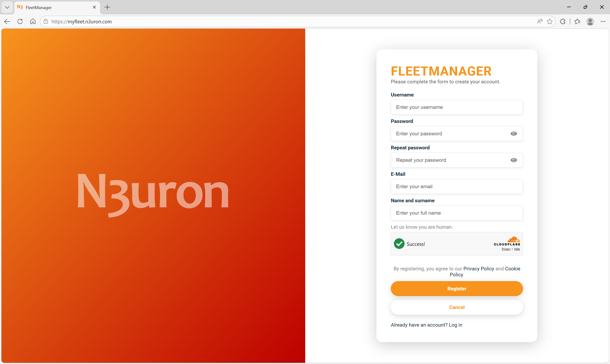The height and width of the screenshot is (364, 610).
Task: Open the browser home page
Action: 33,22
